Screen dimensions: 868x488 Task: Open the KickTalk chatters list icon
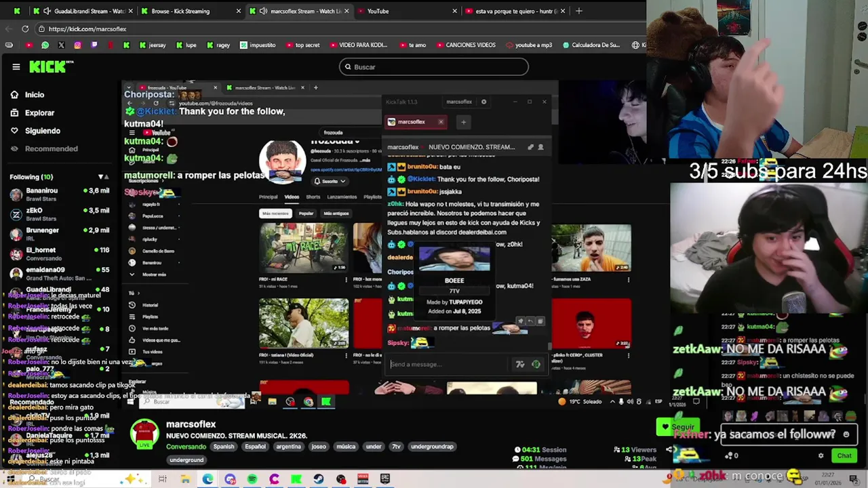540,147
